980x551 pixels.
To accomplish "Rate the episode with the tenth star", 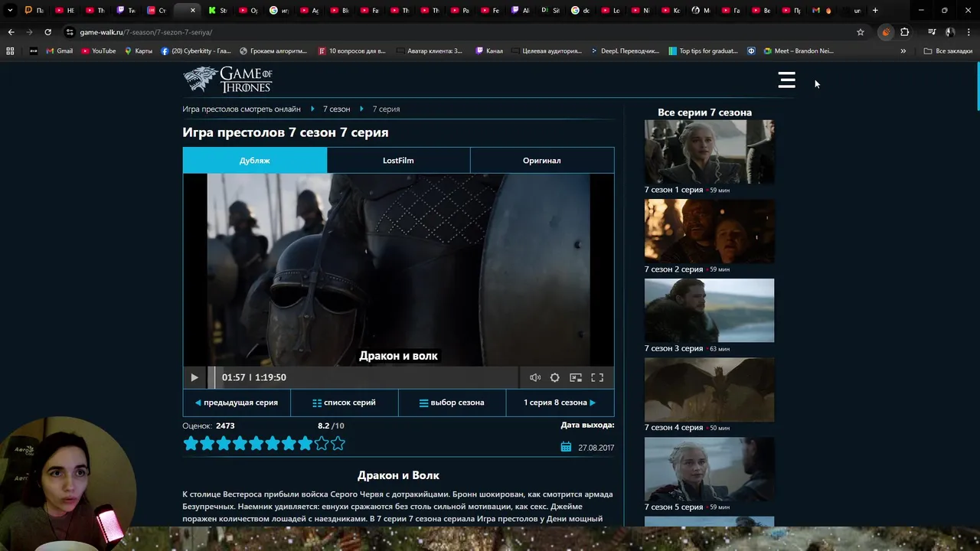I will pyautogui.click(x=338, y=443).
